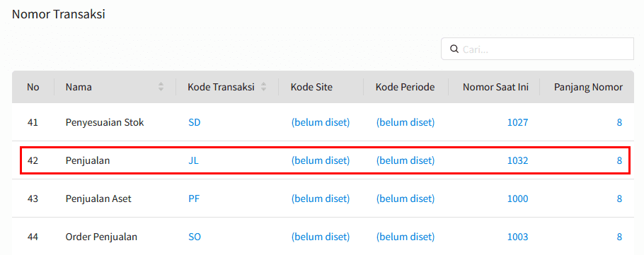Edit Panjang Nomor value for Penjualan
Screen dimensions: 644x255
pos(619,161)
